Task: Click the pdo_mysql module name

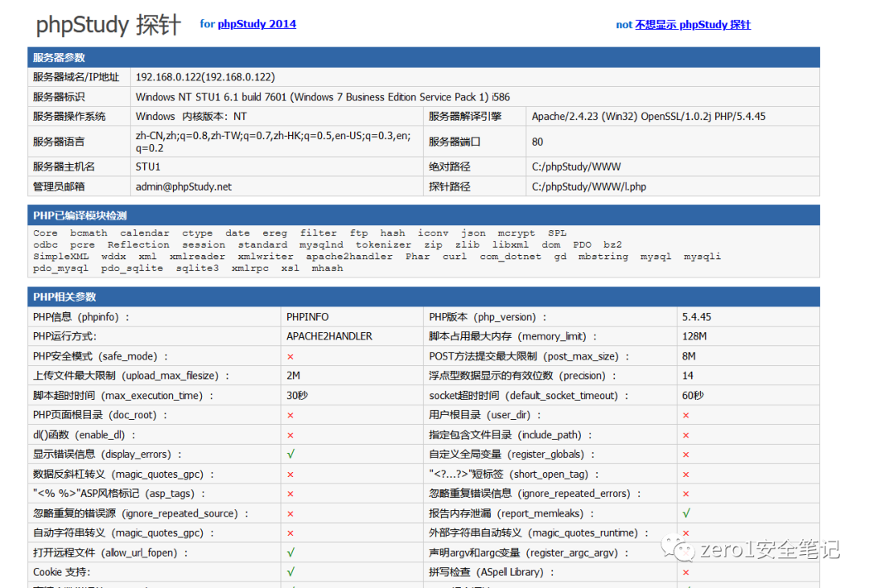Action: click(x=60, y=268)
